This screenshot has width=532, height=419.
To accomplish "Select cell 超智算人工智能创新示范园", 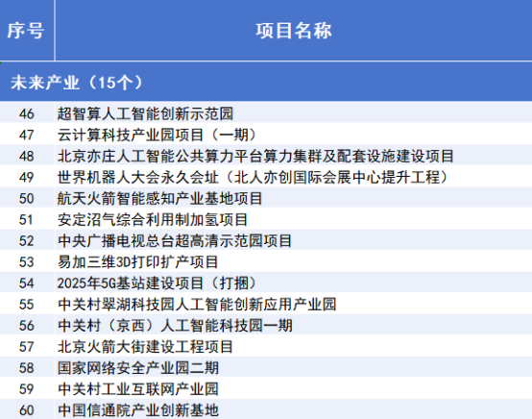I will (x=294, y=113).
